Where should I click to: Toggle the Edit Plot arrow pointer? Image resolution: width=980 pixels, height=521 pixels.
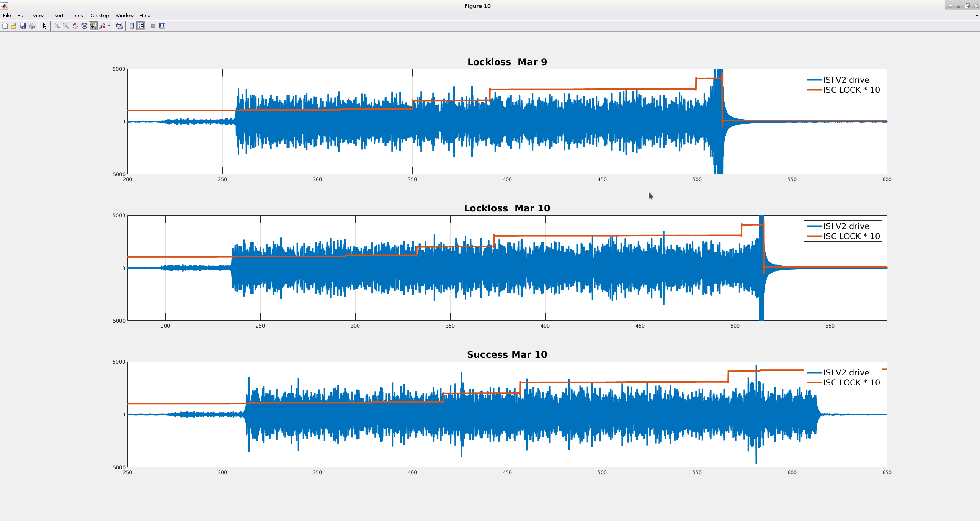(x=45, y=26)
